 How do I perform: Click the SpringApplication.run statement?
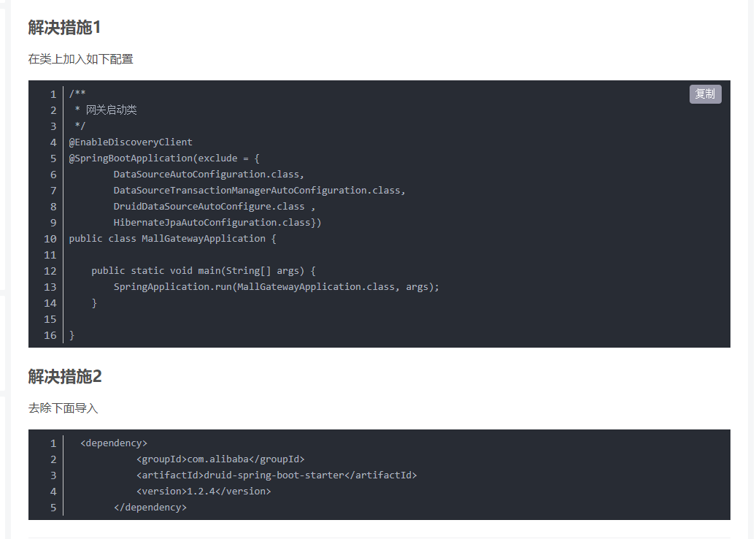[x=276, y=287]
